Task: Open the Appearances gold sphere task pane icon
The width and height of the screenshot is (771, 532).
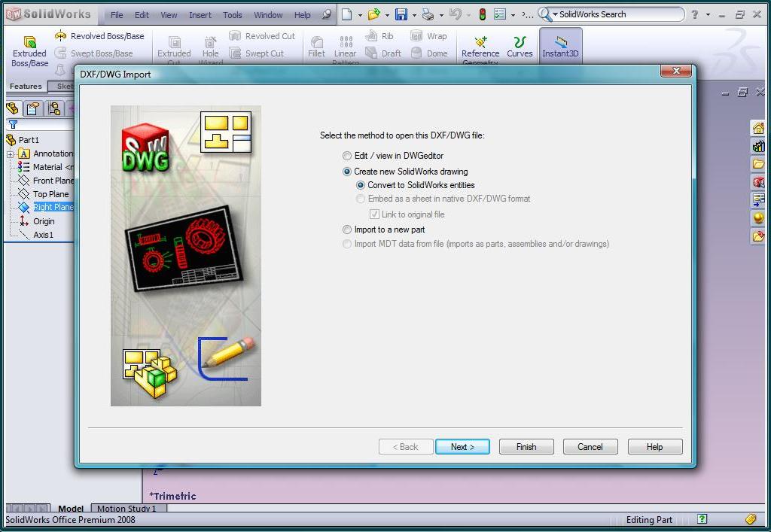Action: point(758,217)
